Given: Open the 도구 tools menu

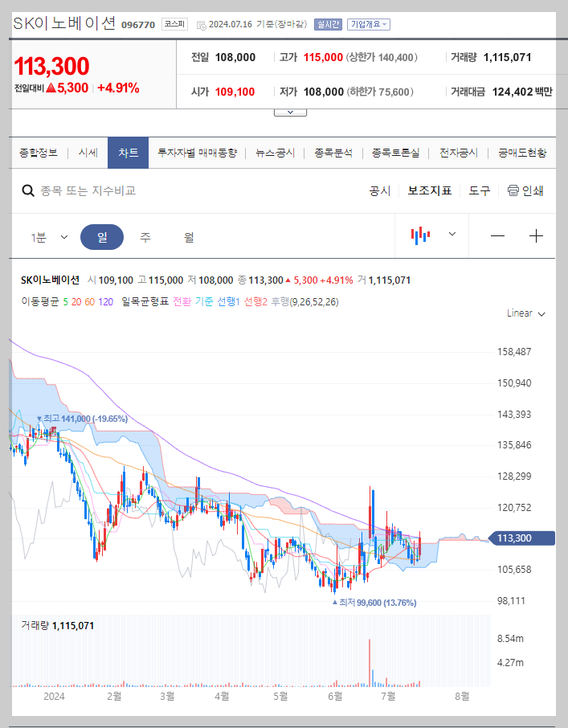Looking at the screenshot, I should [480, 191].
